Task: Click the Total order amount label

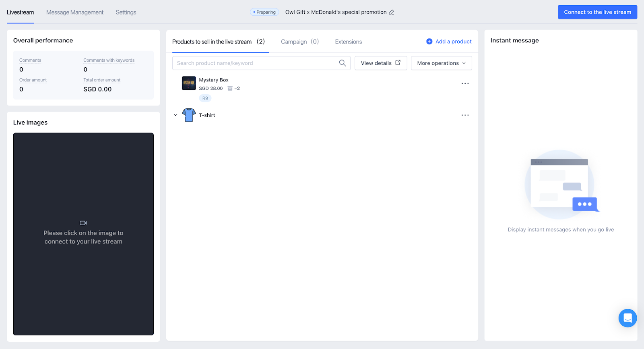Action: point(102,80)
